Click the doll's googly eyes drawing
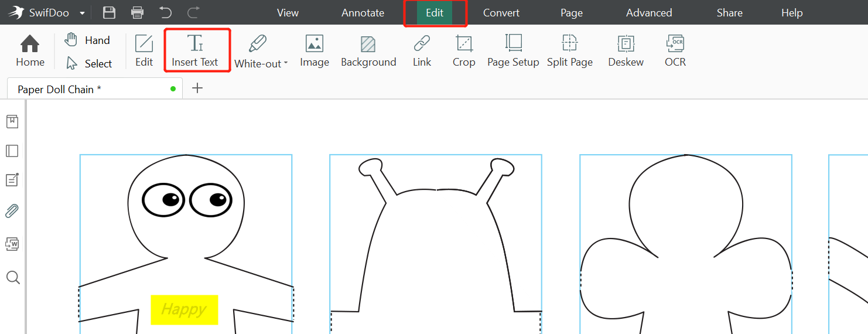Viewport: 868px width, 334px height. [186, 200]
